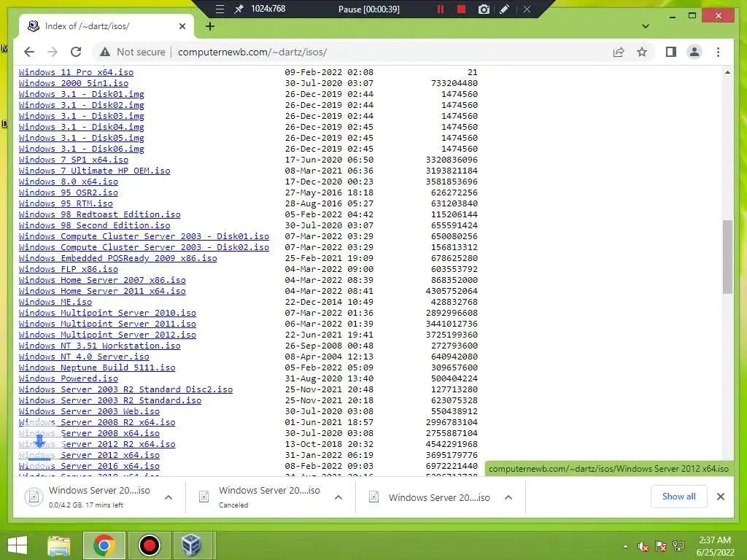The image size is (747, 560).
Task: Close the recorder toolbar with the X
Action: [527, 9]
